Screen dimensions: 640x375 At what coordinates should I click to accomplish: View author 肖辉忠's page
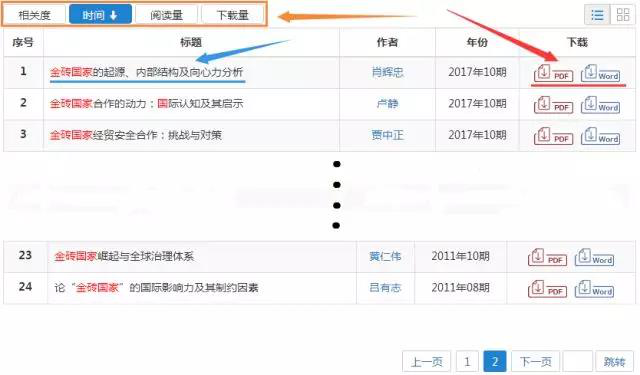387,72
